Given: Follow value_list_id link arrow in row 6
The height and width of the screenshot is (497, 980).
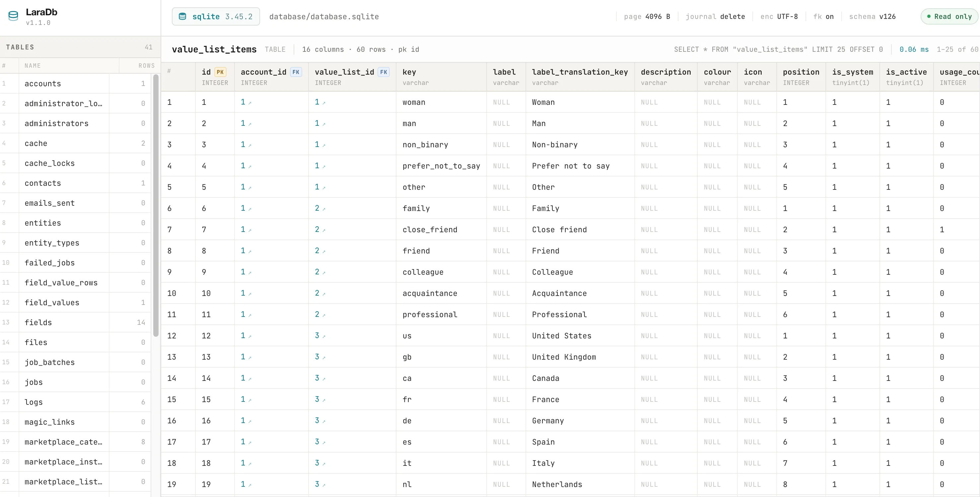Looking at the screenshot, I should [324, 209].
